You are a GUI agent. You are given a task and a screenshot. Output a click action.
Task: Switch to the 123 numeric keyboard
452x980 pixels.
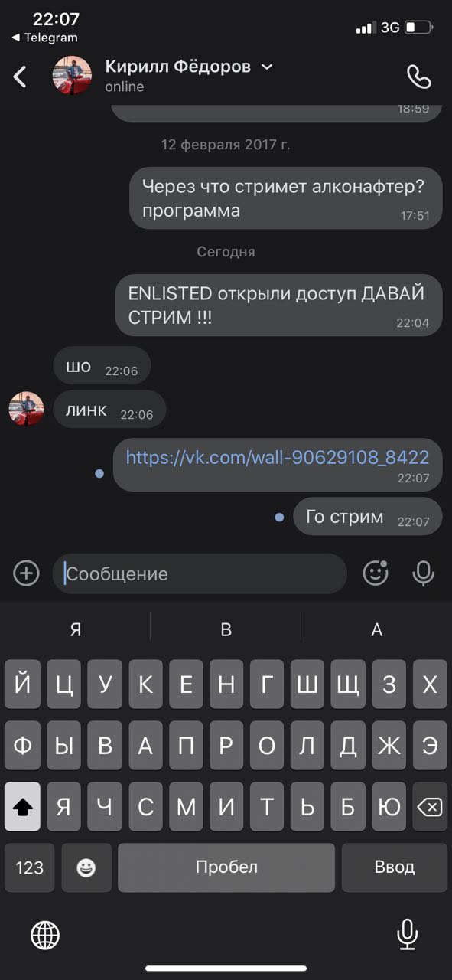coord(29,867)
